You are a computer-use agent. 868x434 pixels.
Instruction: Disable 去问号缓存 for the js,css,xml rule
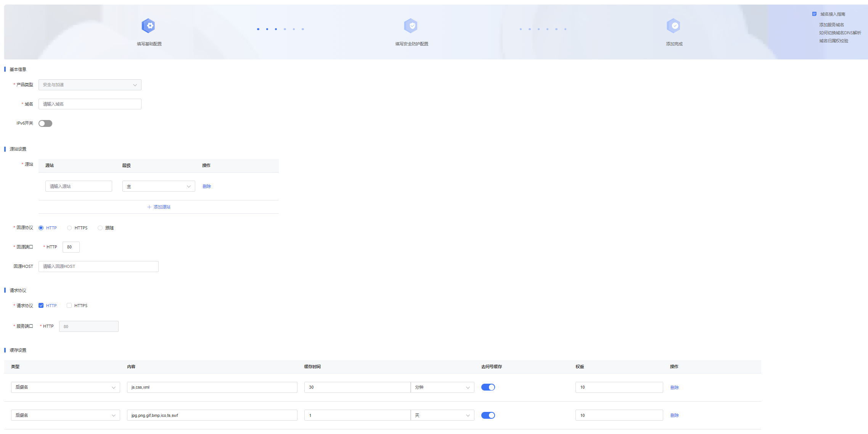[488, 387]
